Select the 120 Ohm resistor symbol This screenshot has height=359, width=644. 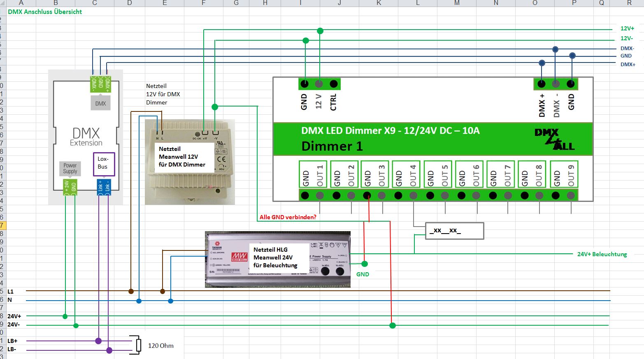click(x=139, y=345)
